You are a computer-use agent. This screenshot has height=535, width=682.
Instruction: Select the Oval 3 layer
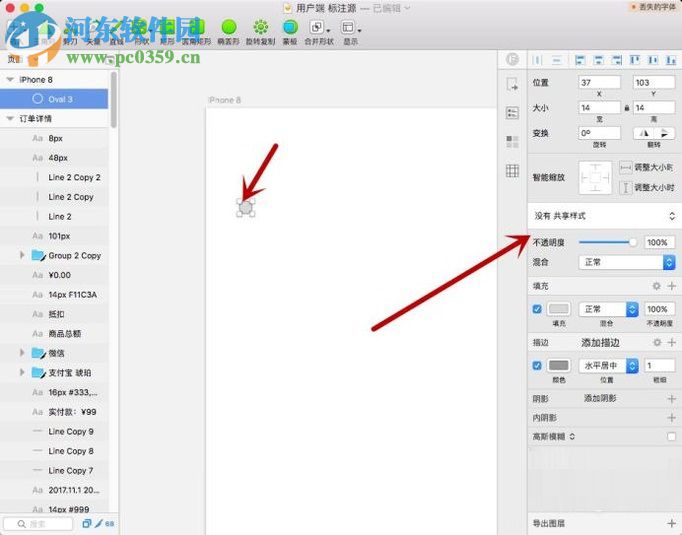click(54, 99)
